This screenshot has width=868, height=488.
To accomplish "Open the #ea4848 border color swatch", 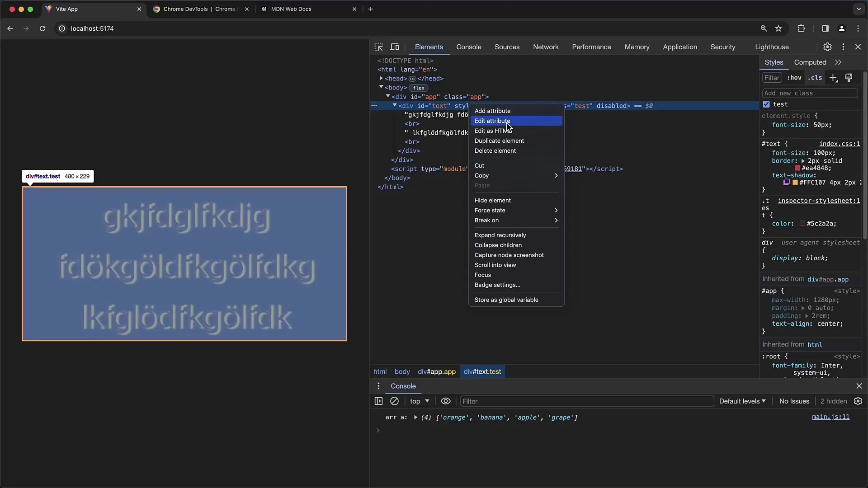I will (797, 168).
